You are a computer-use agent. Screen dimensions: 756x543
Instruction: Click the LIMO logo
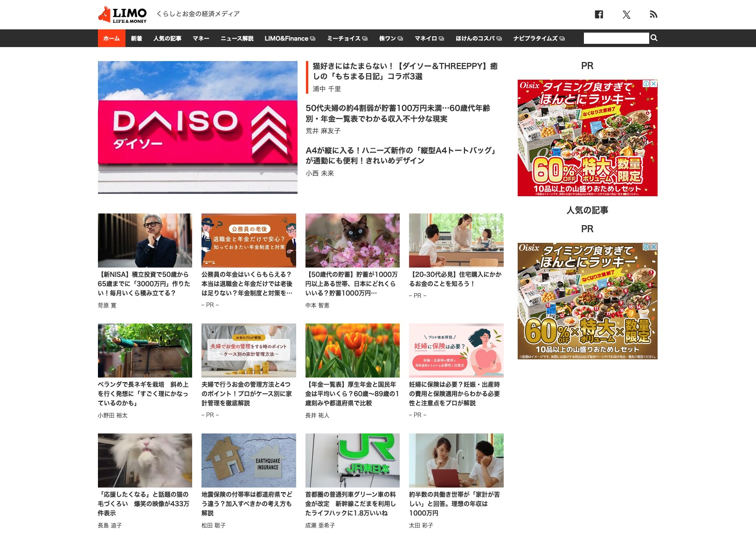click(x=122, y=14)
